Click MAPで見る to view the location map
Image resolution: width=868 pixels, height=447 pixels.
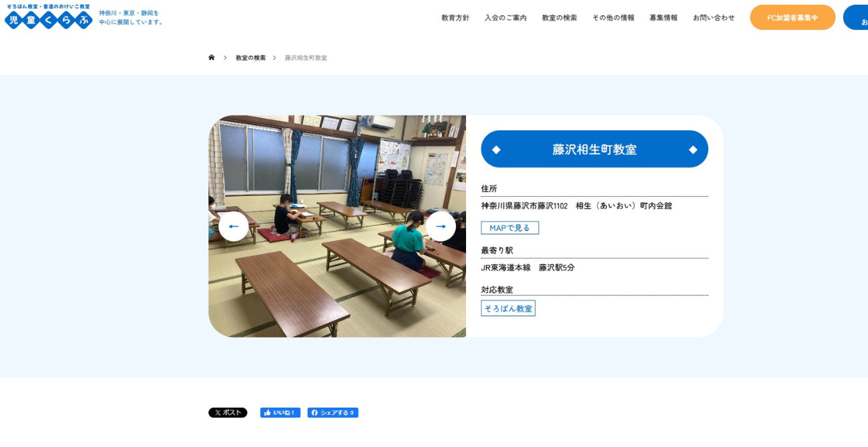click(x=509, y=227)
